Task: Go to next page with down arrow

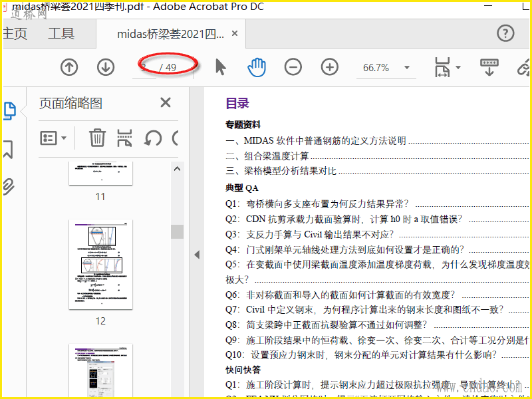Action: coord(106,67)
